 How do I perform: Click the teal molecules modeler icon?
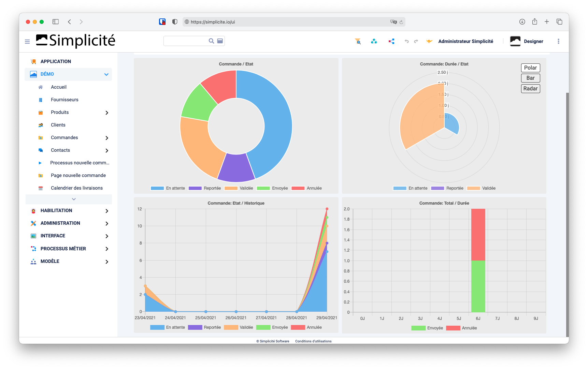(374, 41)
